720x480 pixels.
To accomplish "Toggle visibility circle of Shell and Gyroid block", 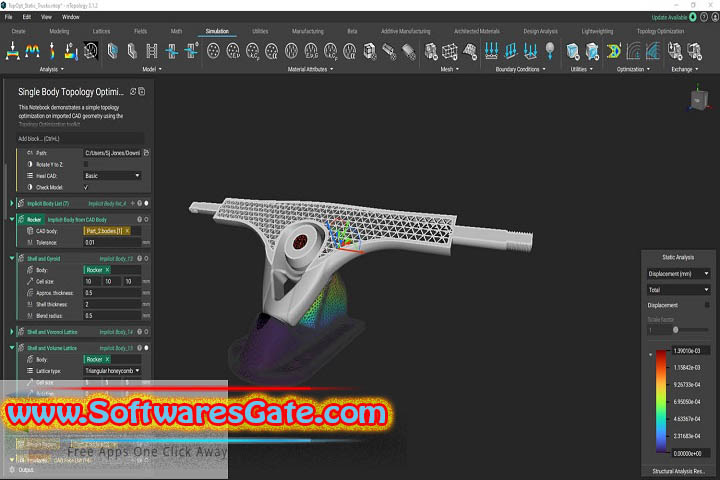I will tap(146, 258).
